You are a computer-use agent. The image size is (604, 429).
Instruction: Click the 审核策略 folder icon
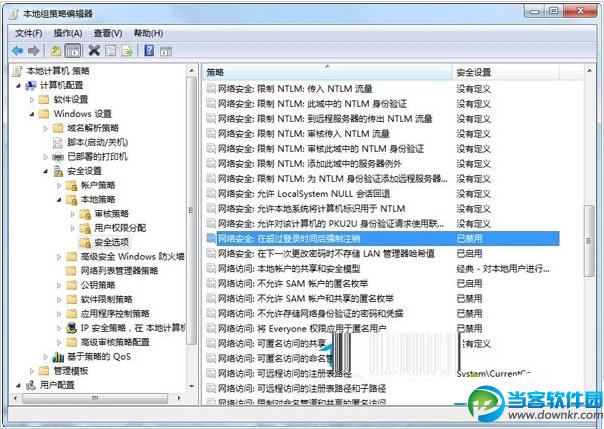pyautogui.click(x=85, y=214)
